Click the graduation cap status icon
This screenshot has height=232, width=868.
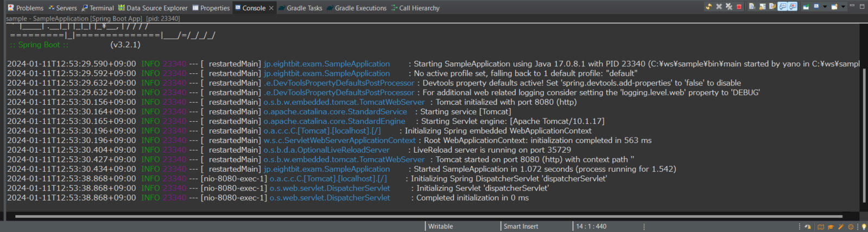point(831,227)
